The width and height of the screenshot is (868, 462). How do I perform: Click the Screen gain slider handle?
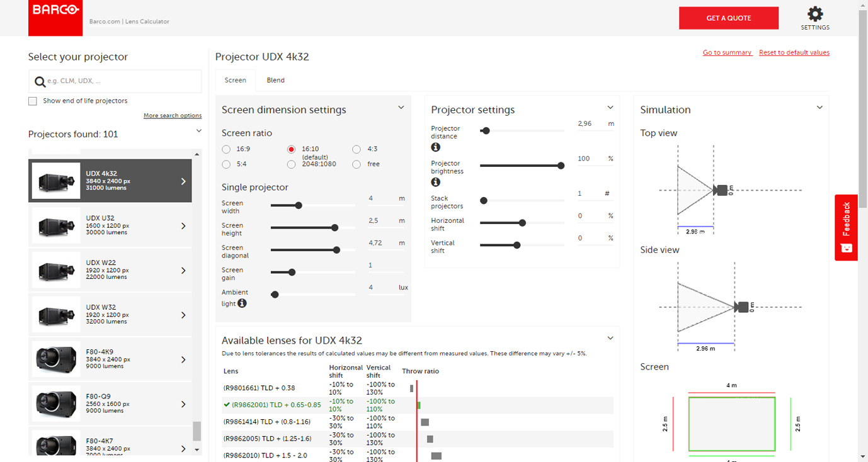pyautogui.click(x=292, y=273)
